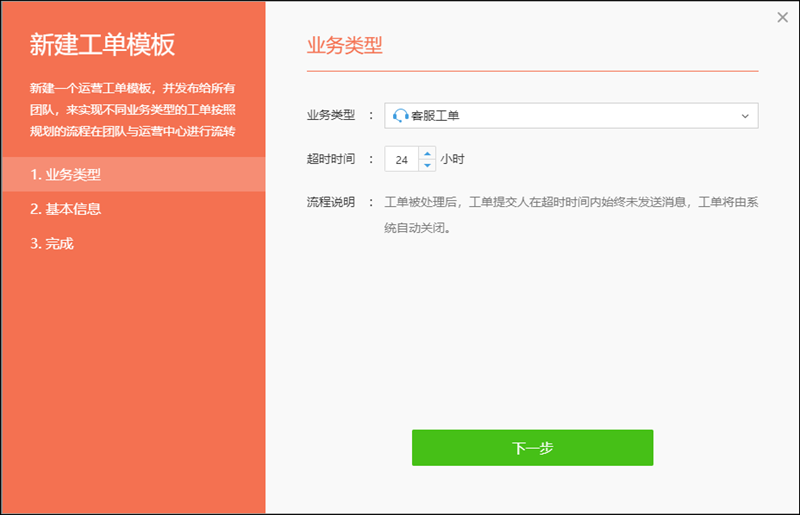Click the 新建工单模板 title in sidebar
This screenshot has height=515, width=800.
(x=102, y=45)
